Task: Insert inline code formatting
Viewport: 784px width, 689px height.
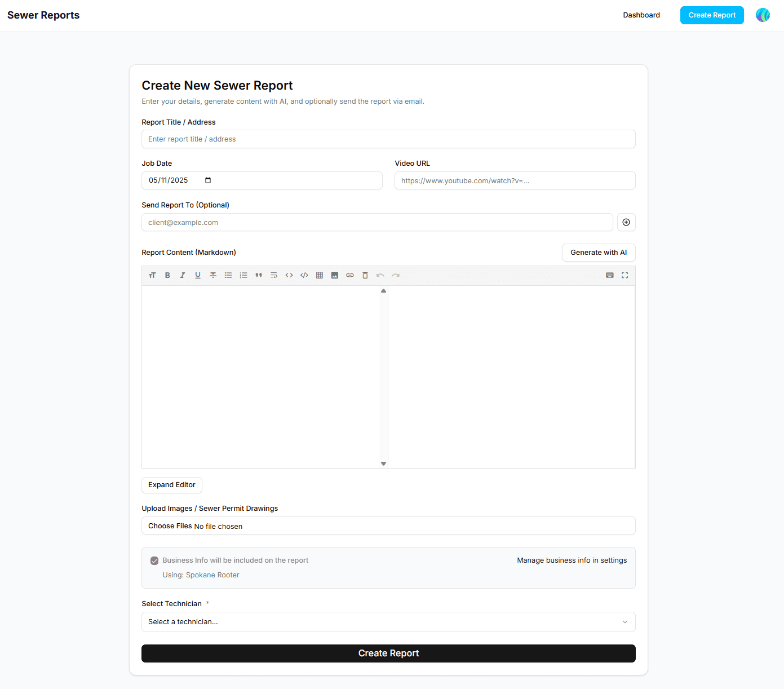Action: coord(289,275)
